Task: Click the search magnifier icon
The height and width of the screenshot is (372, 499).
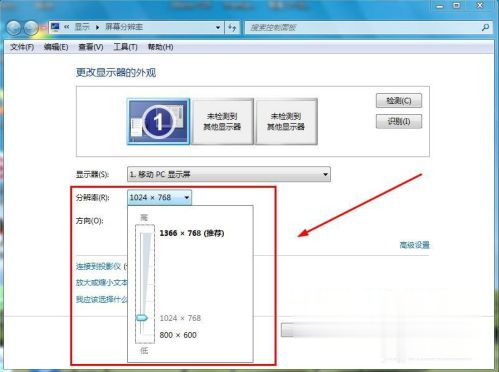Action: pyautogui.click(x=485, y=27)
